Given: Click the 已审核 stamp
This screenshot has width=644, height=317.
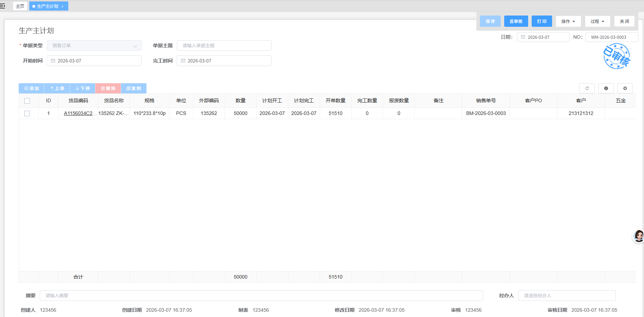Looking at the screenshot, I should 617,56.
